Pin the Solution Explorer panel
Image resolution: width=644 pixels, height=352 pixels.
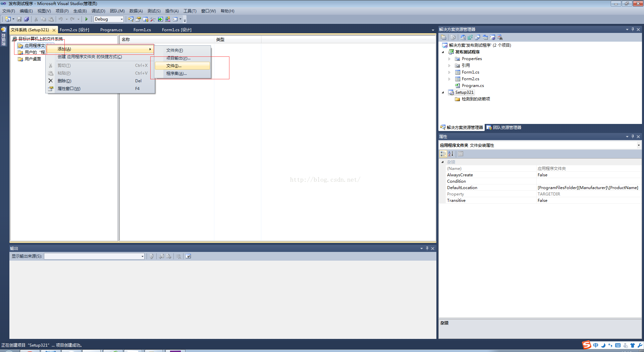(x=633, y=30)
